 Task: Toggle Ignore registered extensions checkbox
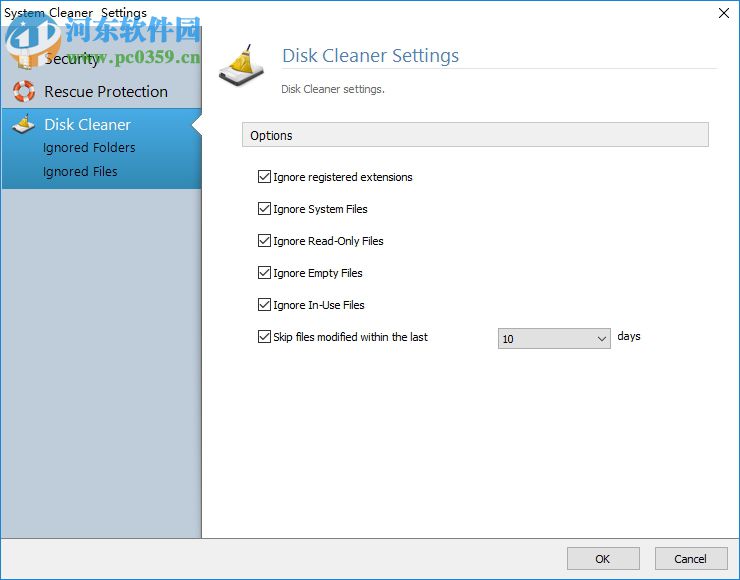pyautogui.click(x=264, y=177)
